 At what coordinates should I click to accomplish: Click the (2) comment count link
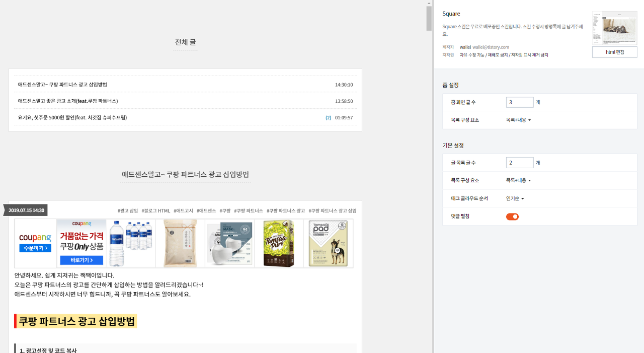click(328, 118)
